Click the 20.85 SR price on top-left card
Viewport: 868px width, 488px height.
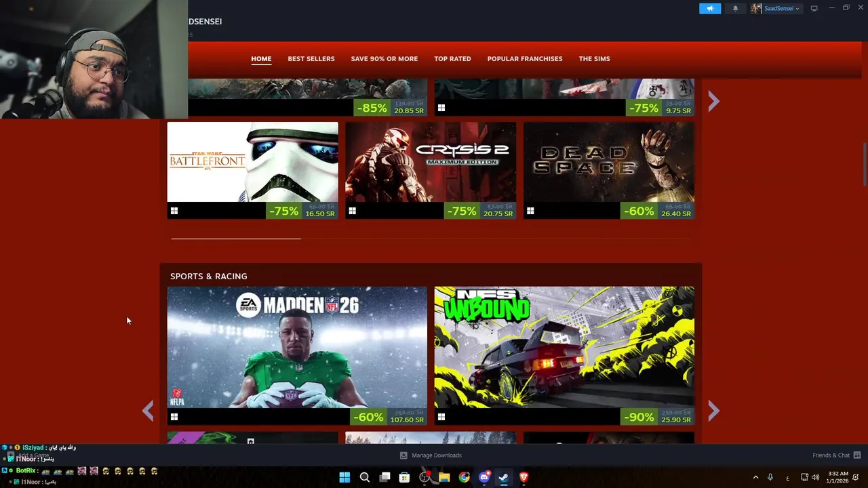(x=409, y=110)
